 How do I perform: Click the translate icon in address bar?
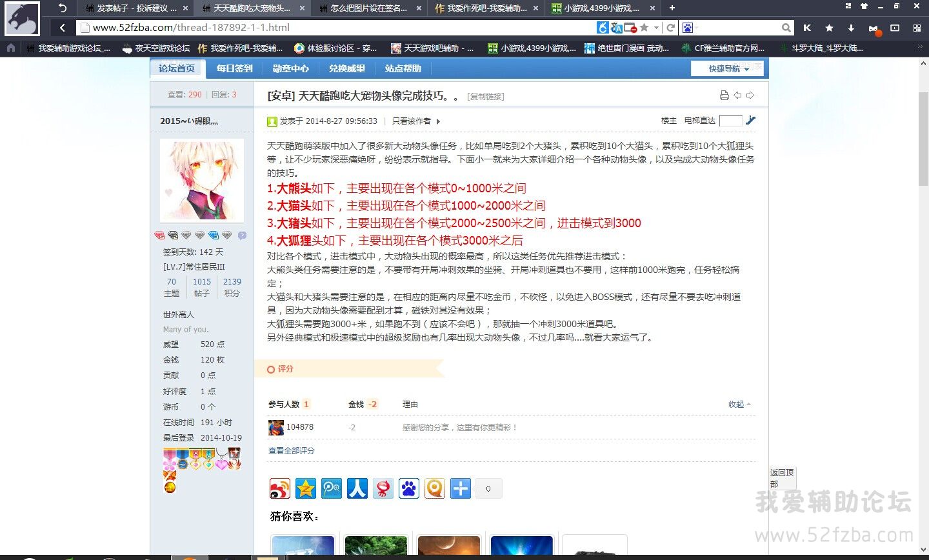[617, 28]
